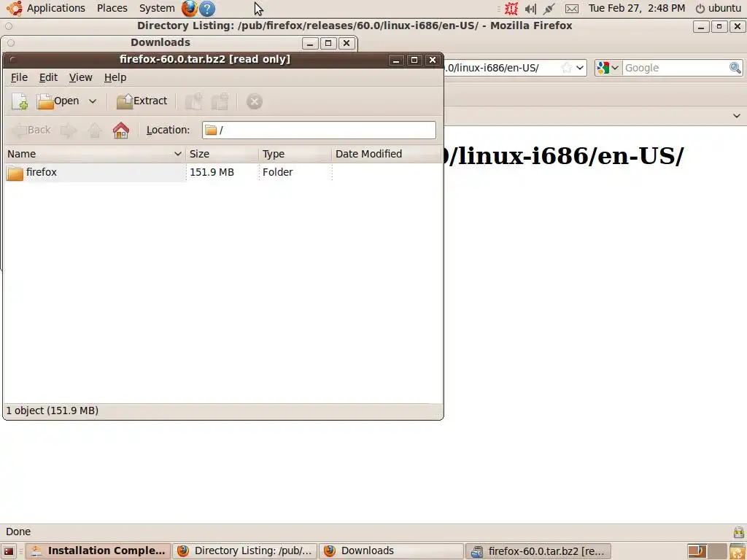This screenshot has width=747, height=560.
Task: Click the Downloads window title bar
Action: 160,42
